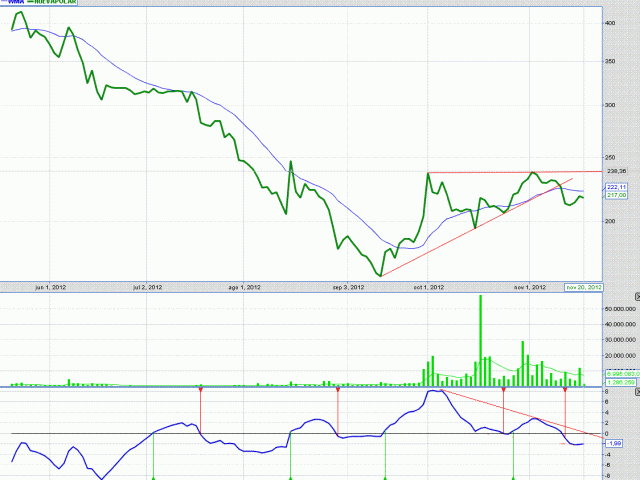Select the nov 20, 2012 date tag
The height and width of the screenshot is (480, 640).
583,287
